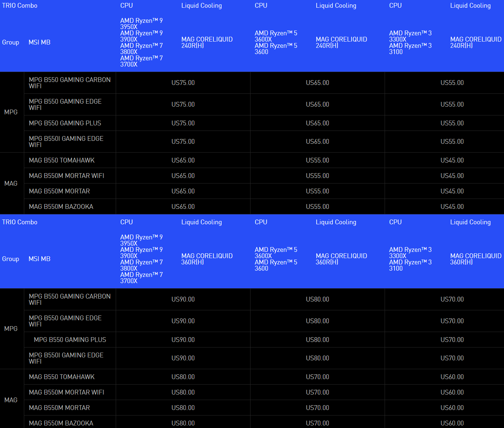The width and height of the screenshot is (504, 428).
Task: Select MAG B550 TOMAHAWK name in the 240R(H) table
Action: [62, 160]
